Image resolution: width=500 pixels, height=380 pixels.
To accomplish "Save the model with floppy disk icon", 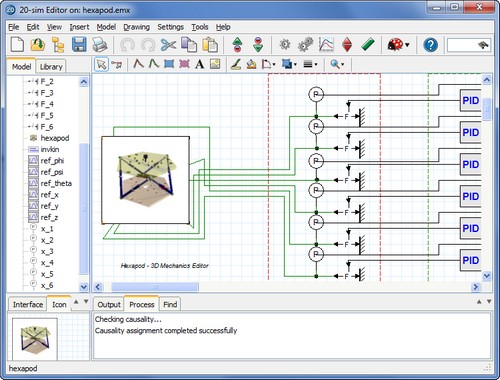I will pyautogui.click(x=79, y=44).
